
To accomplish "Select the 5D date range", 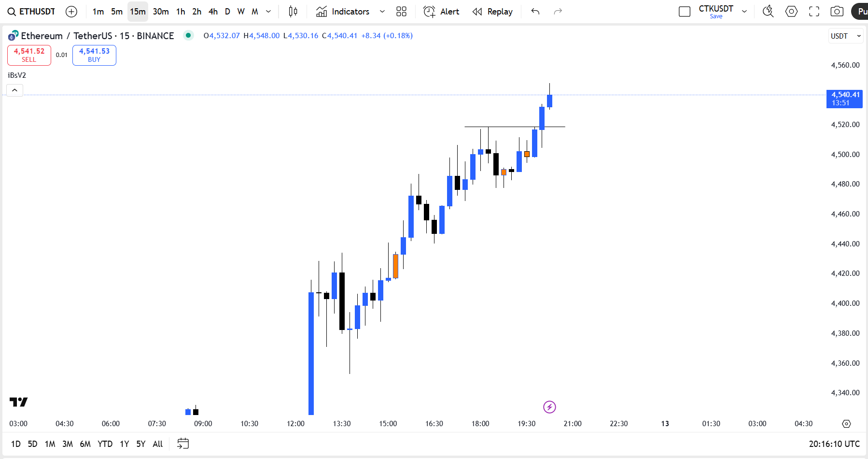I will pyautogui.click(x=32, y=444).
